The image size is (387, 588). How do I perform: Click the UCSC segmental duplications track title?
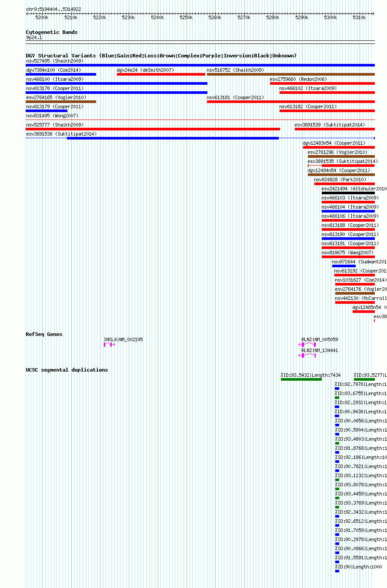(x=67, y=370)
